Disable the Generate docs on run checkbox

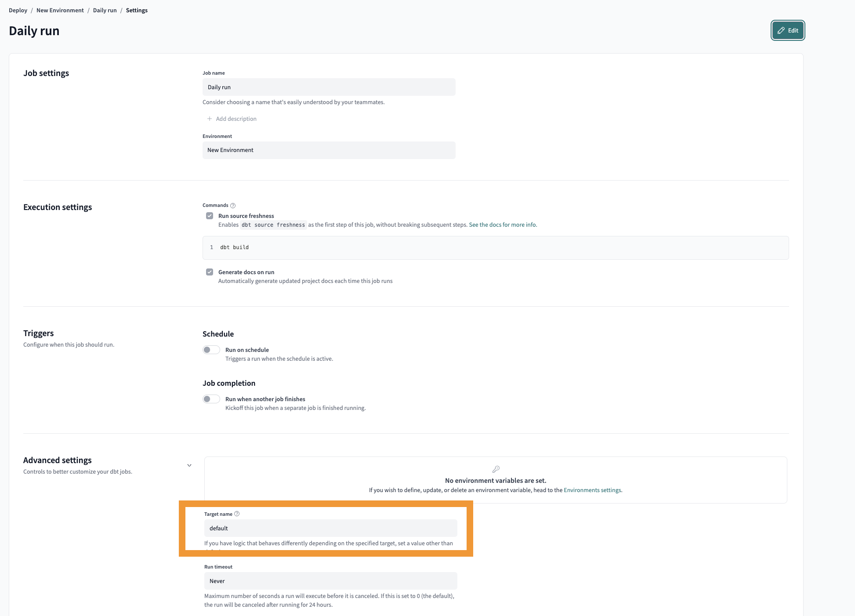pyautogui.click(x=210, y=272)
